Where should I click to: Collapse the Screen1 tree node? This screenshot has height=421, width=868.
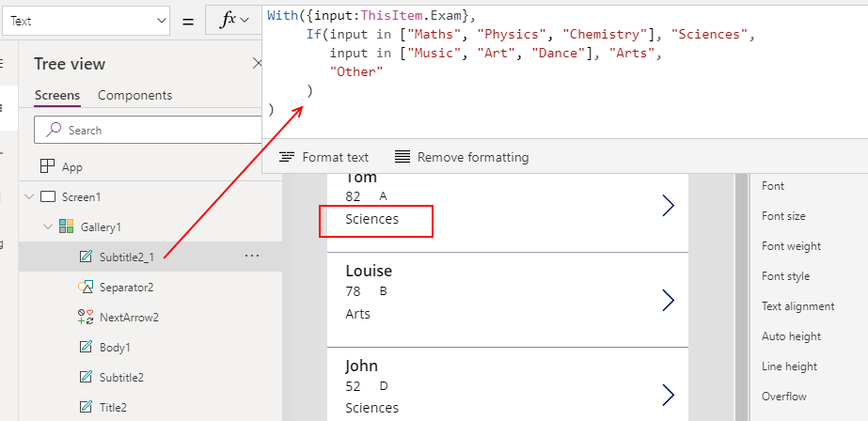pyautogui.click(x=26, y=196)
